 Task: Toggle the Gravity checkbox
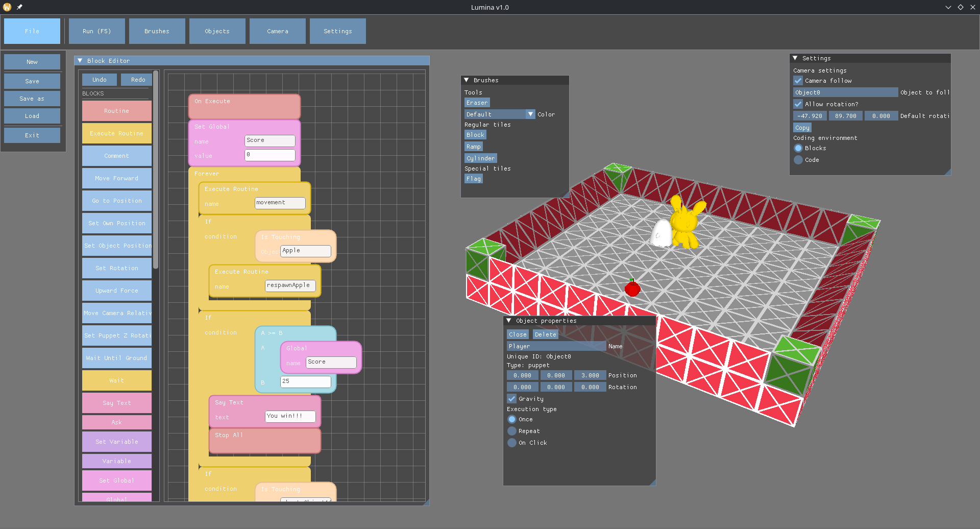tap(511, 399)
